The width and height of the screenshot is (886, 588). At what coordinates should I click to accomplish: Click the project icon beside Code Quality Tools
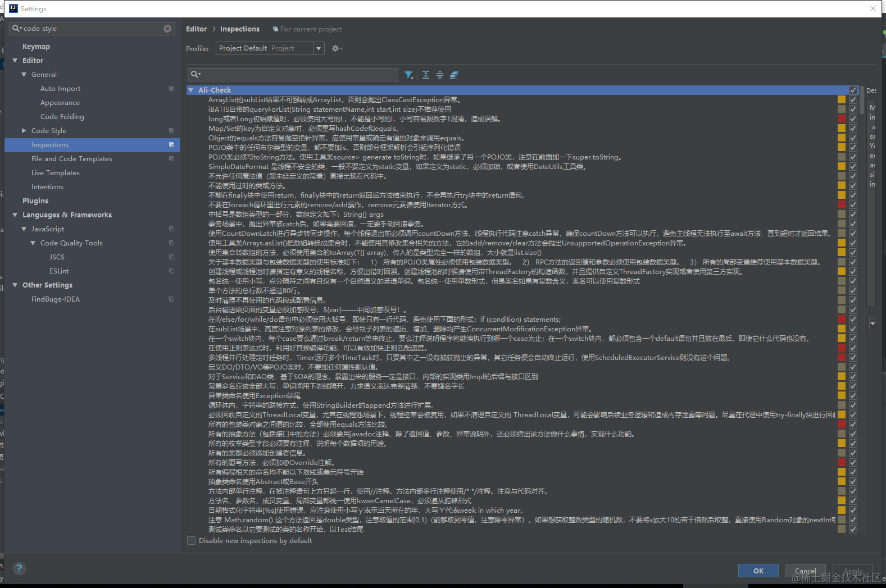171,243
